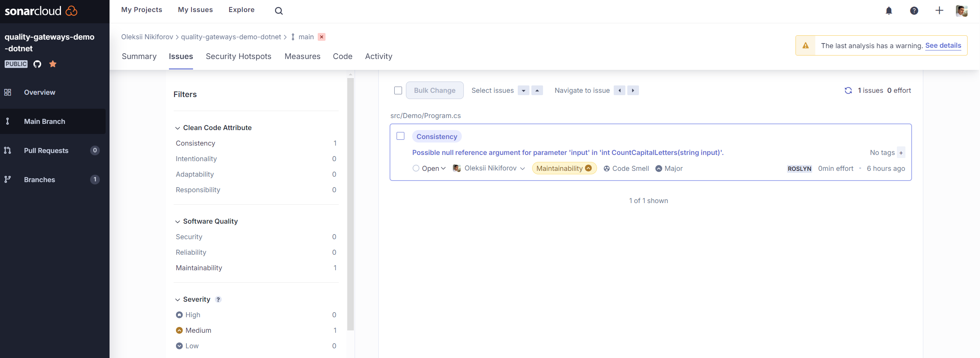Open the See details warning link
The image size is (980, 358).
943,45
